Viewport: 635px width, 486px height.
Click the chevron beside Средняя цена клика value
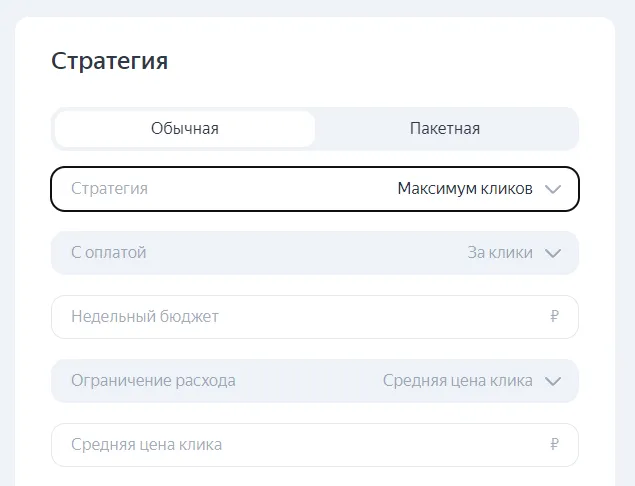tap(553, 381)
